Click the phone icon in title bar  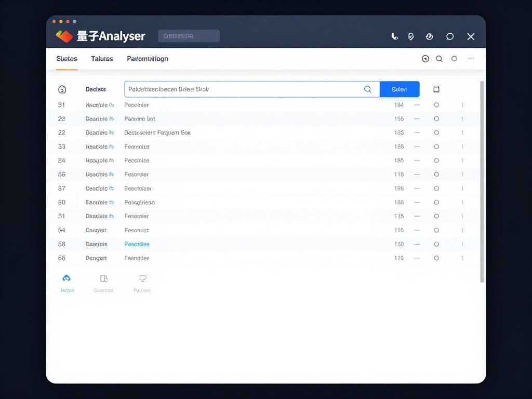tap(394, 36)
